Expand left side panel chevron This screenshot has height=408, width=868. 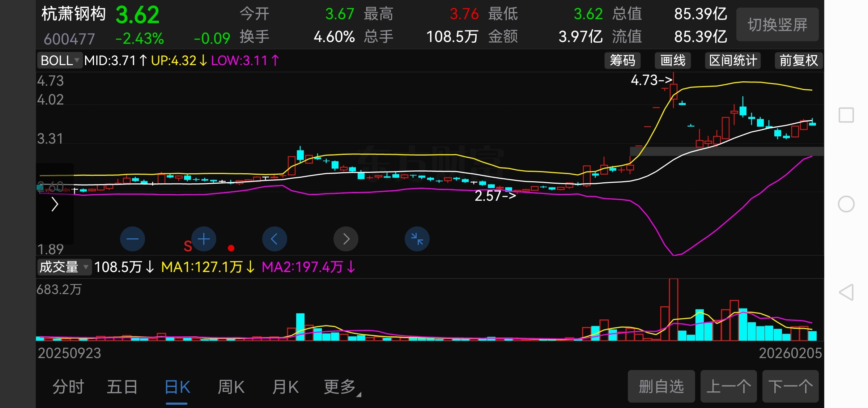[55, 204]
